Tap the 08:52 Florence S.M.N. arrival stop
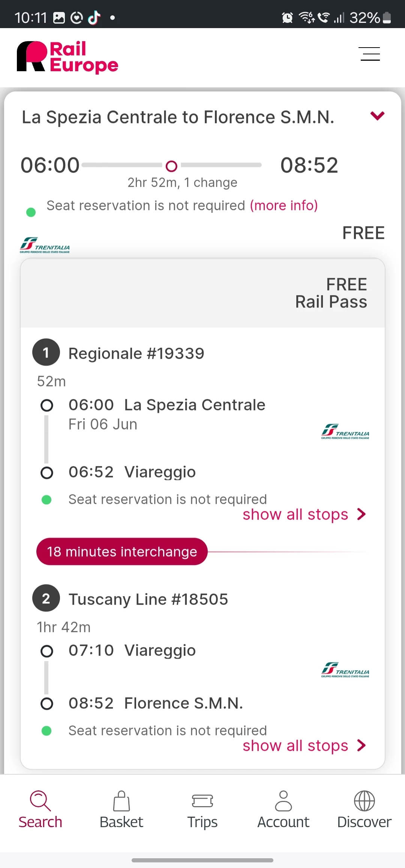This screenshot has height=868, width=405. [156, 703]
